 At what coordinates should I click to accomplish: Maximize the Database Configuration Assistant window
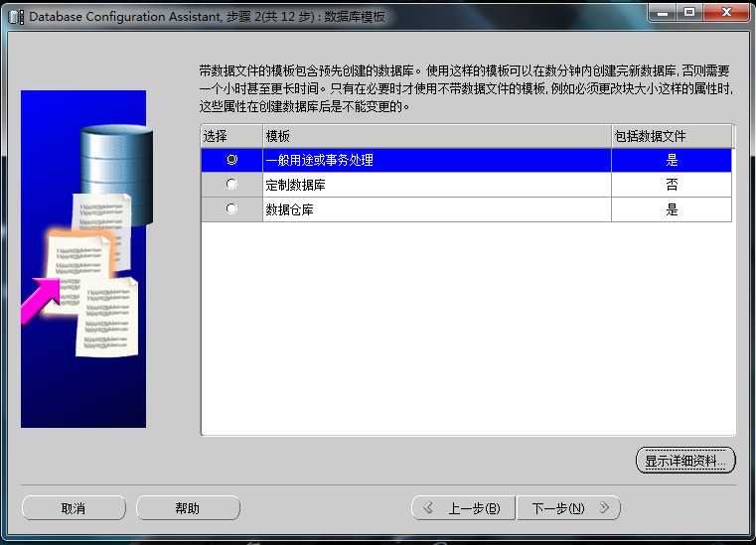[690, 12]
